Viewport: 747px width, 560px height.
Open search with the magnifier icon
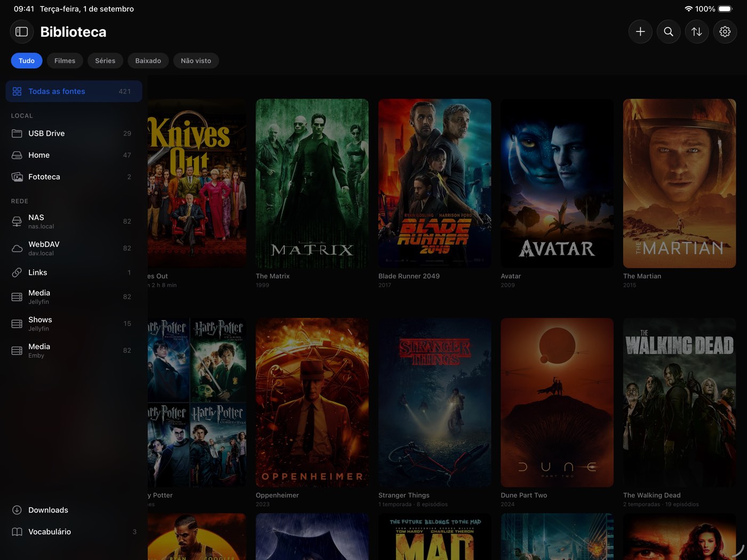(x=669, y=32)
